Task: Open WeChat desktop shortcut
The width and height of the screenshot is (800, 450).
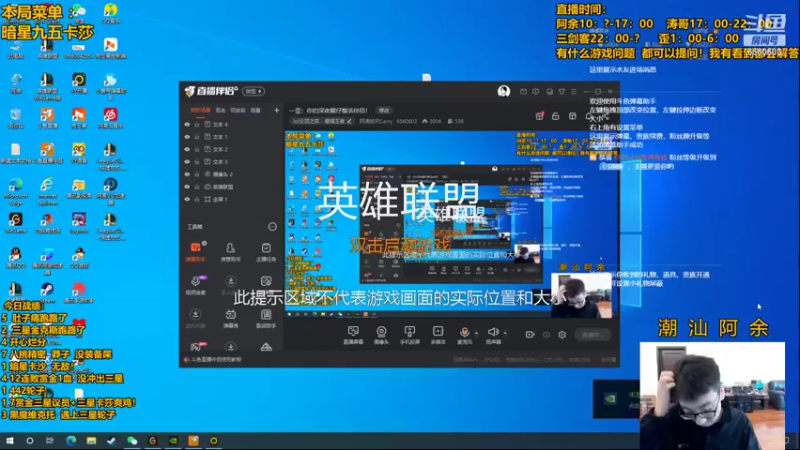Action: tap(78, 14)
